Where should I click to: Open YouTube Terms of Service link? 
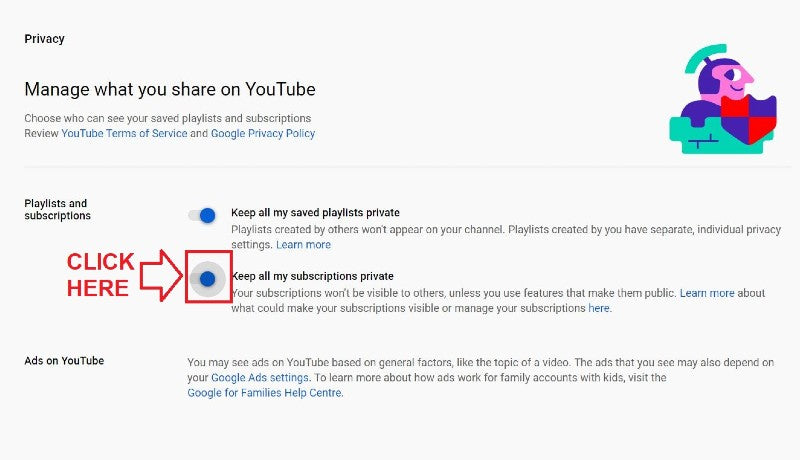[x=124, y=133]
